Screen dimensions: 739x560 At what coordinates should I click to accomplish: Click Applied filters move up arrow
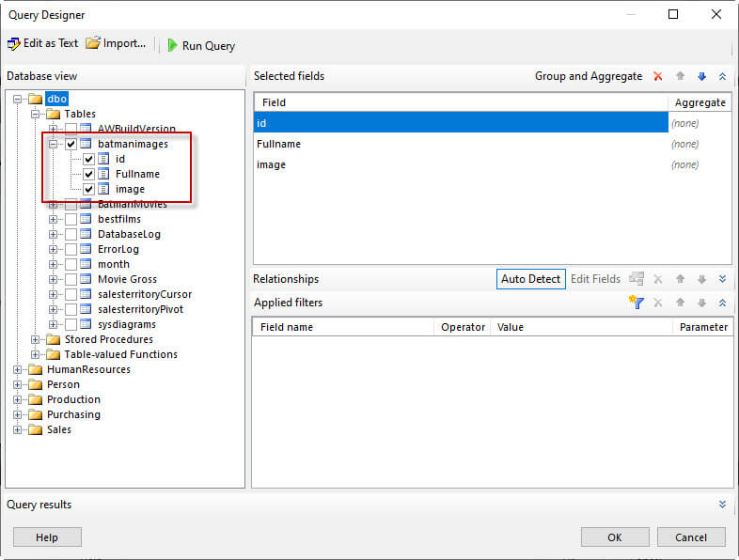pyautogui.click(x=680, y=303)
